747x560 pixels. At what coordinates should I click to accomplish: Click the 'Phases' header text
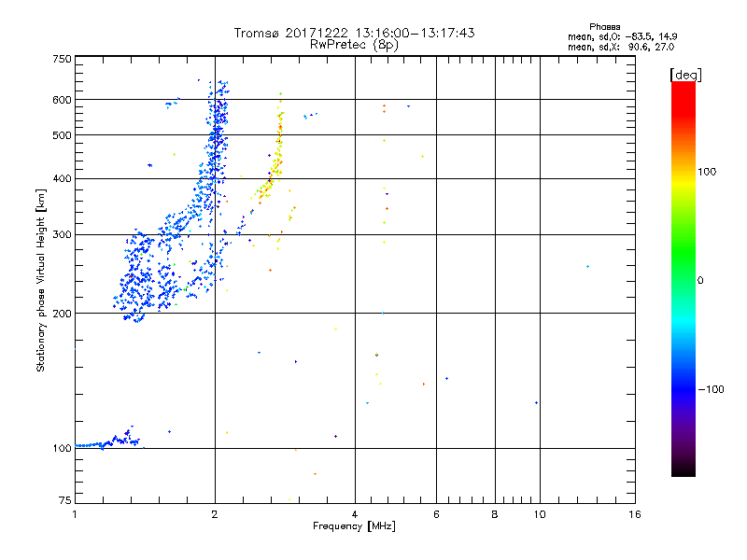click(x=604, y=27)
